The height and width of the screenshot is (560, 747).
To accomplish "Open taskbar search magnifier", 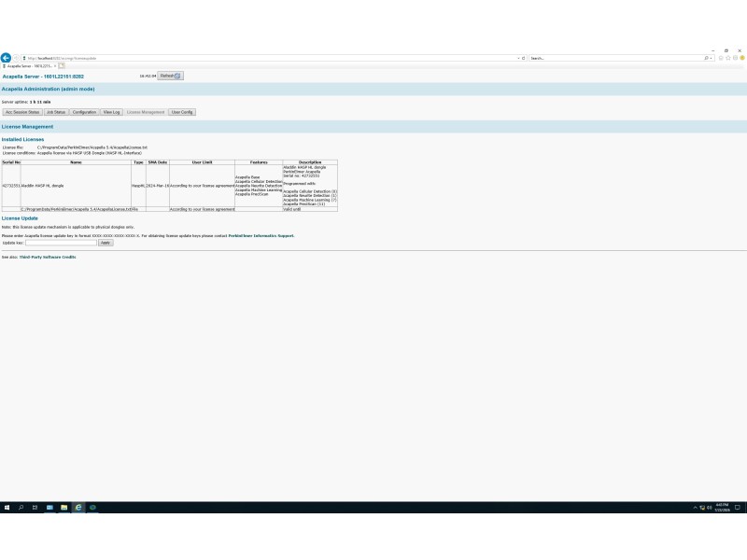I will pyautogui.click(x=21, y=508).
